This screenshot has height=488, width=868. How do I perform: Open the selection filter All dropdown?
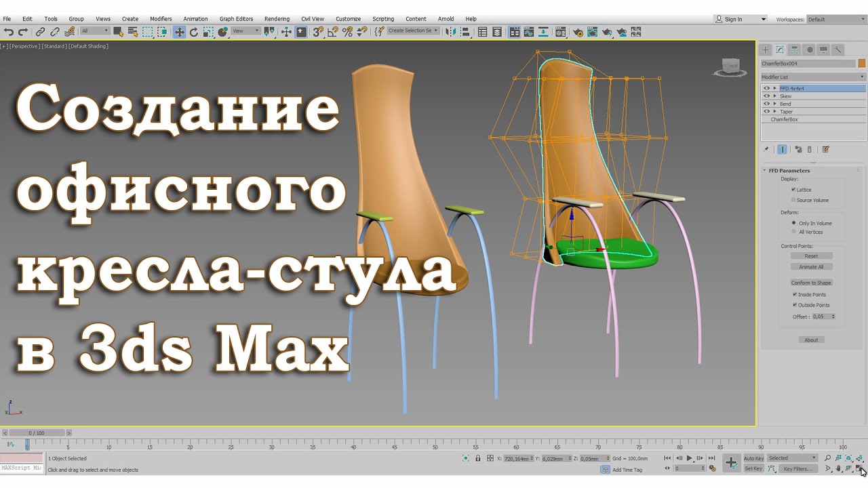[94, 31]
